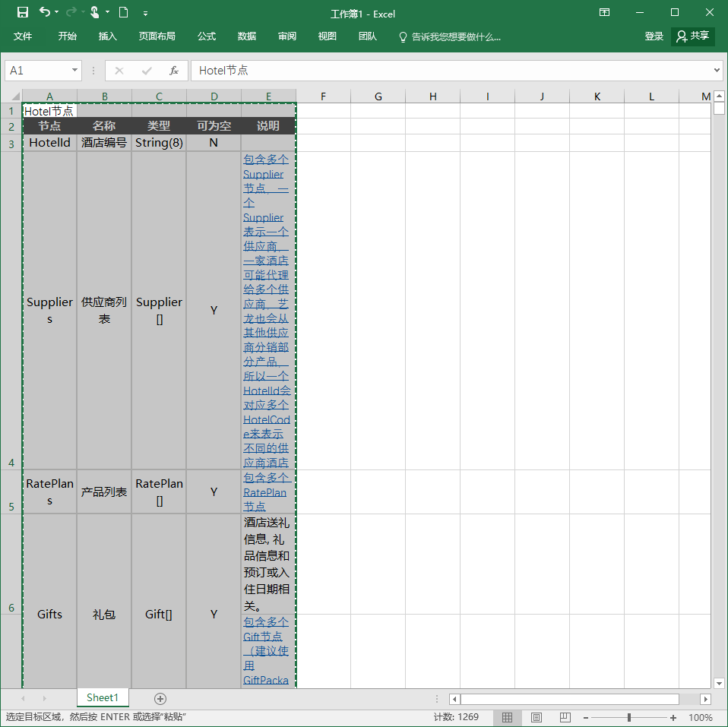The width and height of the screenshot is (728, 727).
Task: Select cell containing HotelId
Action: [49, 143]
